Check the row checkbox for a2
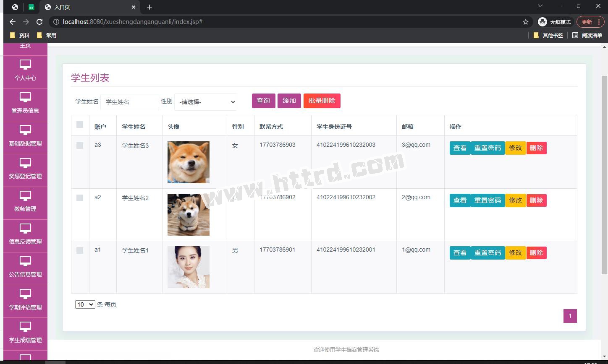The height and width of the screenshot is (364, 608). click(80, 198)
